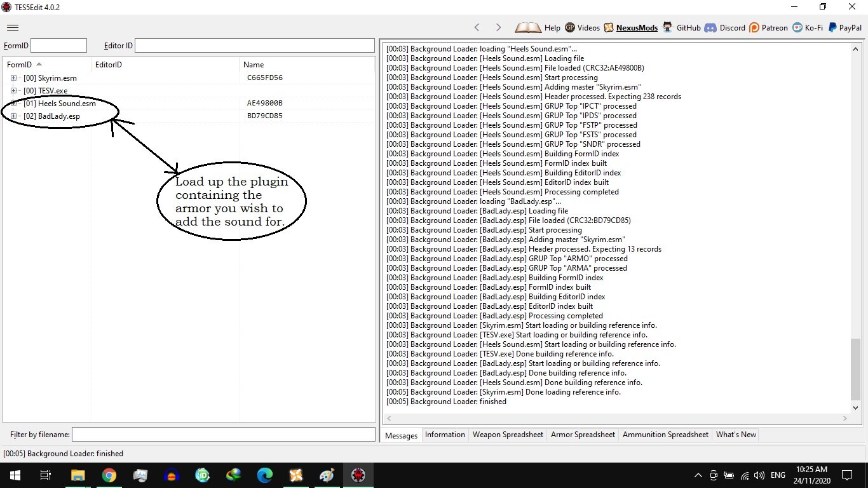Focus the Editor ID search field

254,45
